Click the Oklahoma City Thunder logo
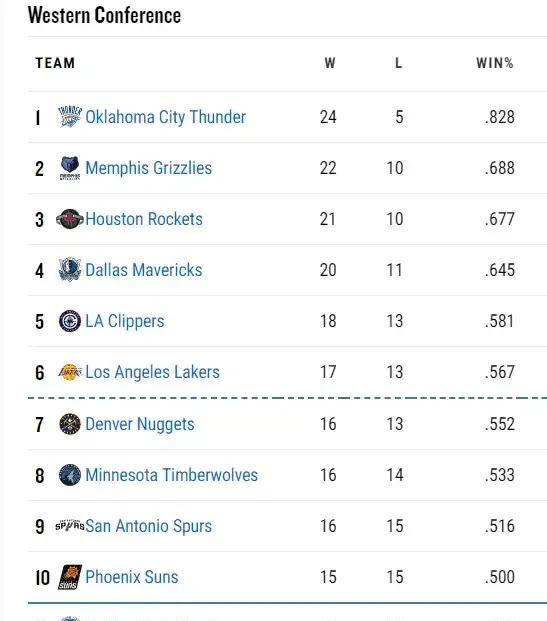The image size is (547, 621). 70,116
